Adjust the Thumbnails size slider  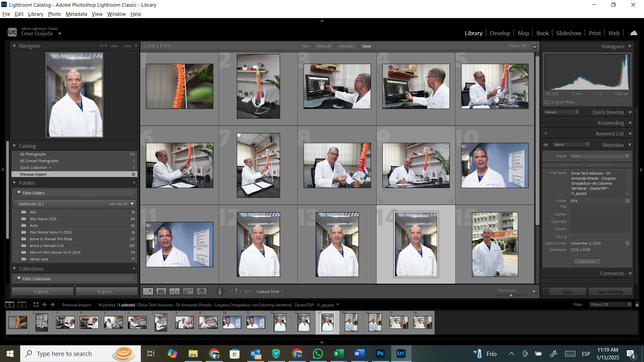click(511, 295)
